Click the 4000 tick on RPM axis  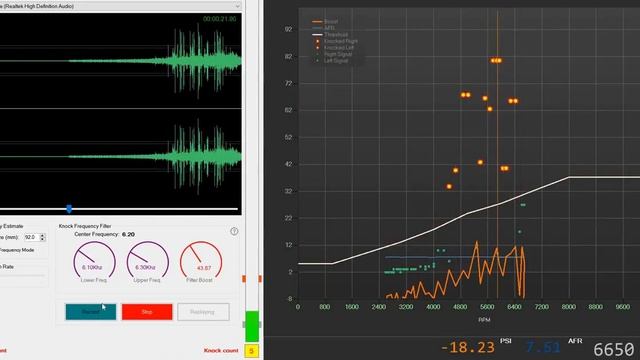tap(433, 307)
